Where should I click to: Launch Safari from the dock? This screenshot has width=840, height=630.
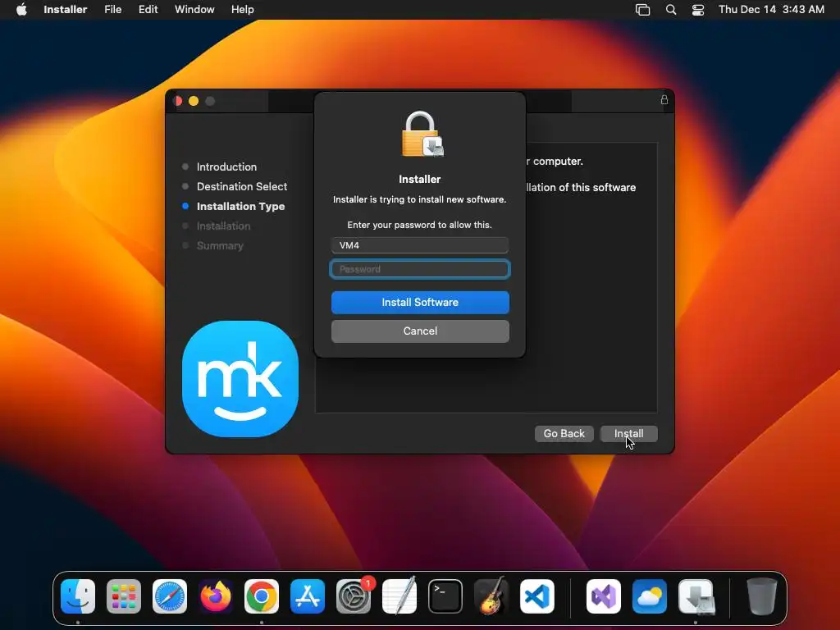coord(170,596)
